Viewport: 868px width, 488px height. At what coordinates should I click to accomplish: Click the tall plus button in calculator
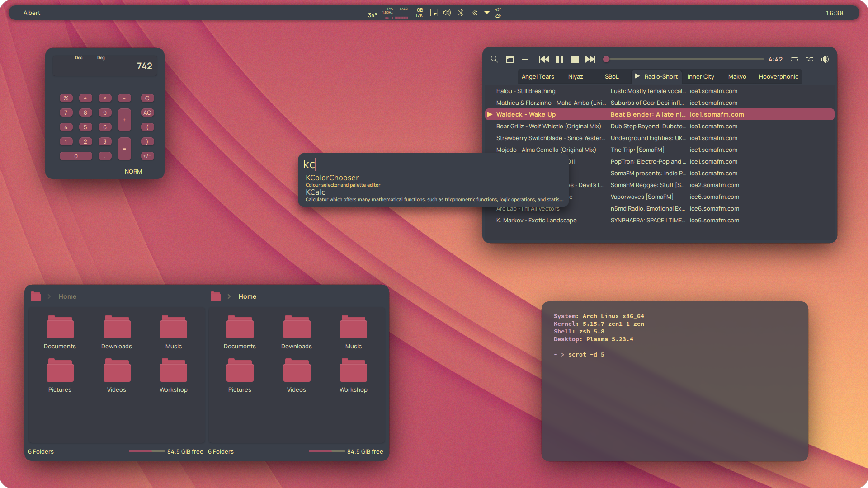pos(124,120)
